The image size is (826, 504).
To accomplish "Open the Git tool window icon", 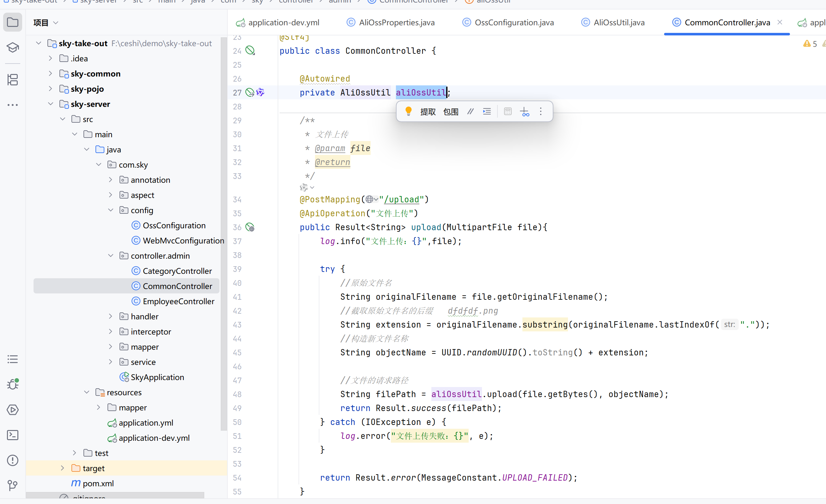I will pyautogui.click(x=12, y=485).
